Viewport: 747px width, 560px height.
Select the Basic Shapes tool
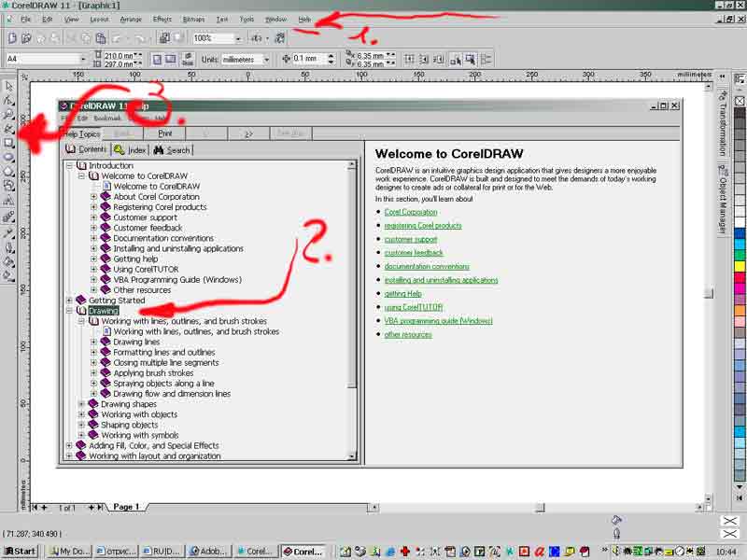click(8, 186)
